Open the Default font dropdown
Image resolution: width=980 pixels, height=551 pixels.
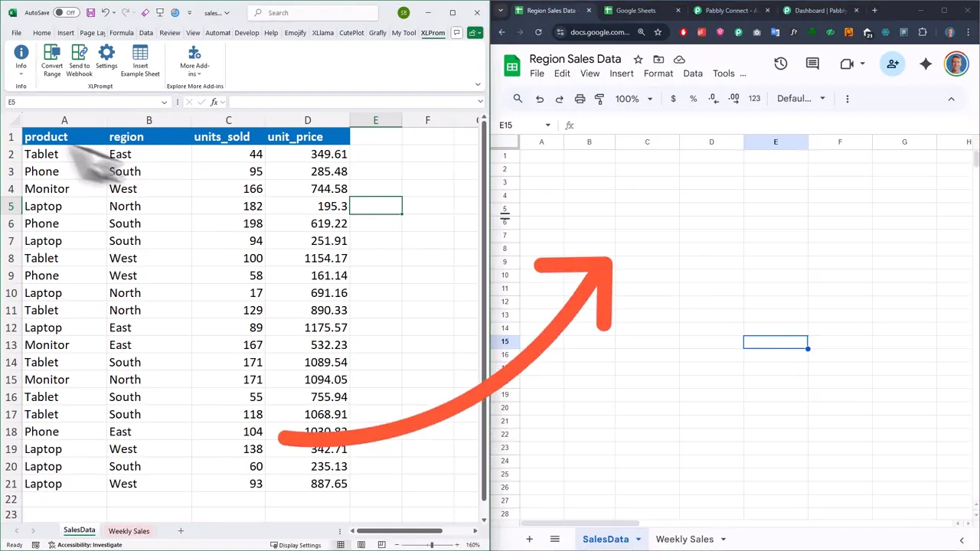tap(801, 99)
